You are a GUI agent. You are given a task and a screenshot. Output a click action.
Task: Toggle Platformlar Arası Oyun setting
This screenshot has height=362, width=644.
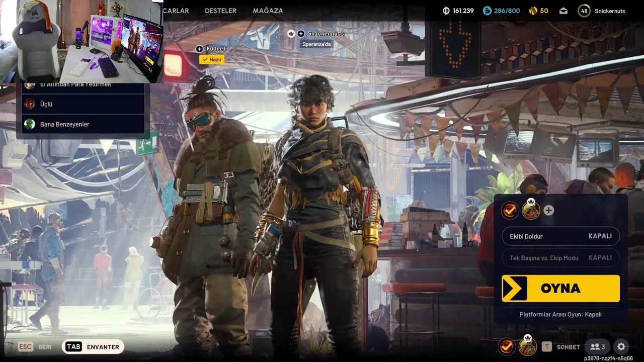point(560,314)
